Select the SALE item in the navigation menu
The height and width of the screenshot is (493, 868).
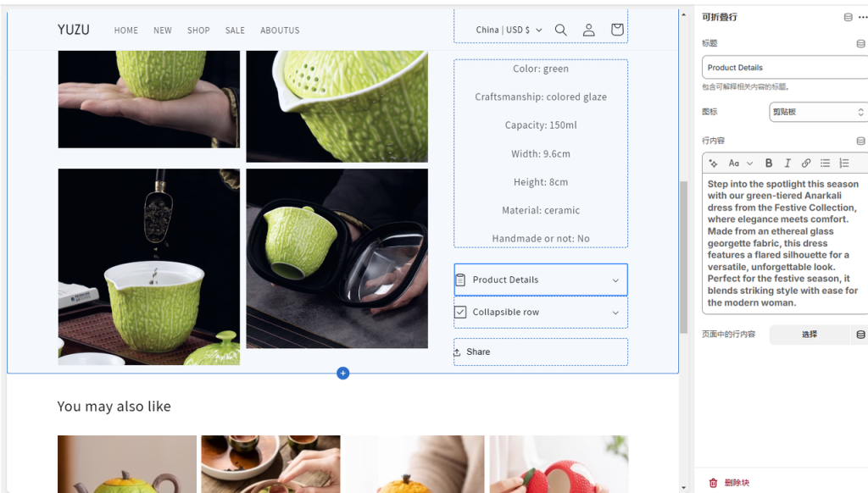(235, 30)
